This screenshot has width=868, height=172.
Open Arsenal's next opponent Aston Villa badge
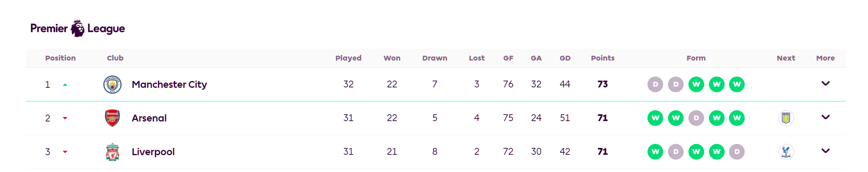pyautogui.click(x=786, y=118)
